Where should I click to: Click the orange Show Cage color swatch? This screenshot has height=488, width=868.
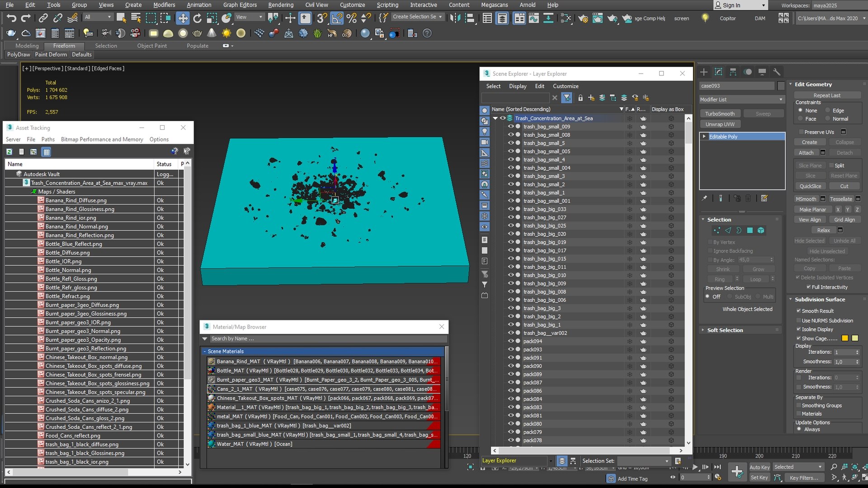click(844, 338)
